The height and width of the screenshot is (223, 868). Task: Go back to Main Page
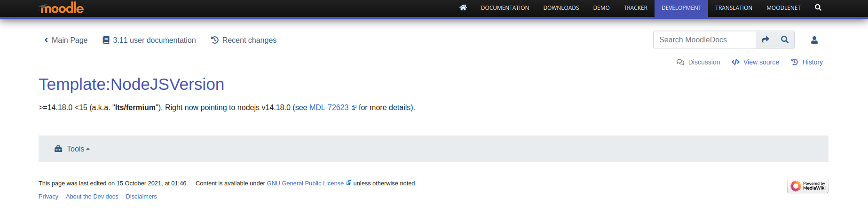(x=65, y=40)
